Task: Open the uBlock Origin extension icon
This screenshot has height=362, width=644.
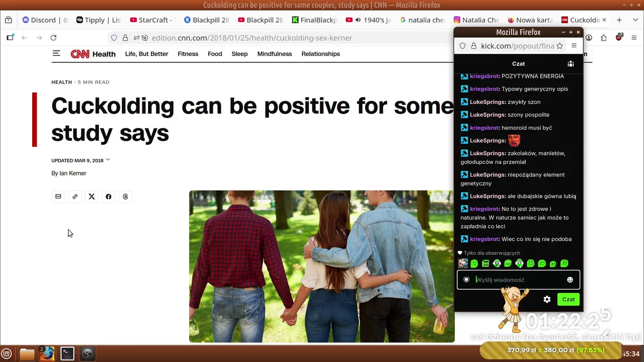Action: (x=619, y=37)
